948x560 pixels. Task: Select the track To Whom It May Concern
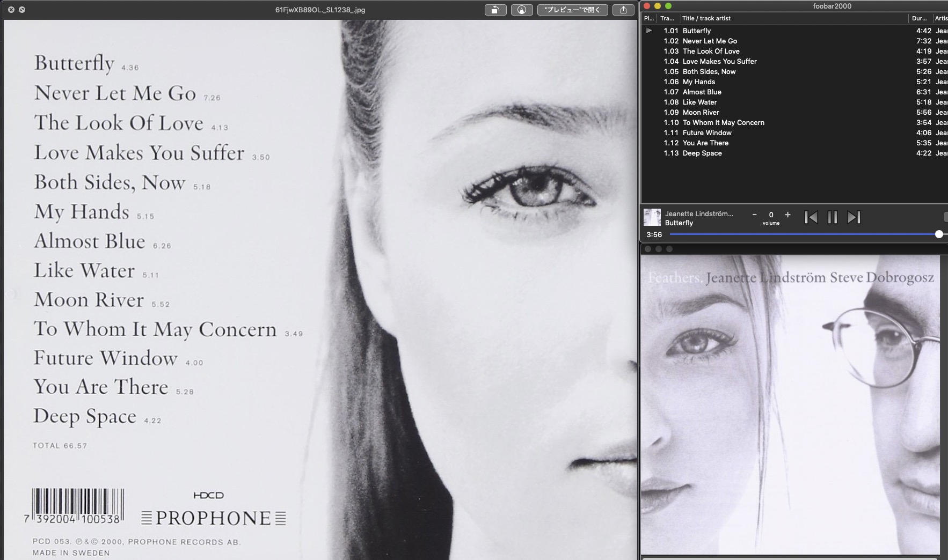pyautogui.click(x=723, y=123)
